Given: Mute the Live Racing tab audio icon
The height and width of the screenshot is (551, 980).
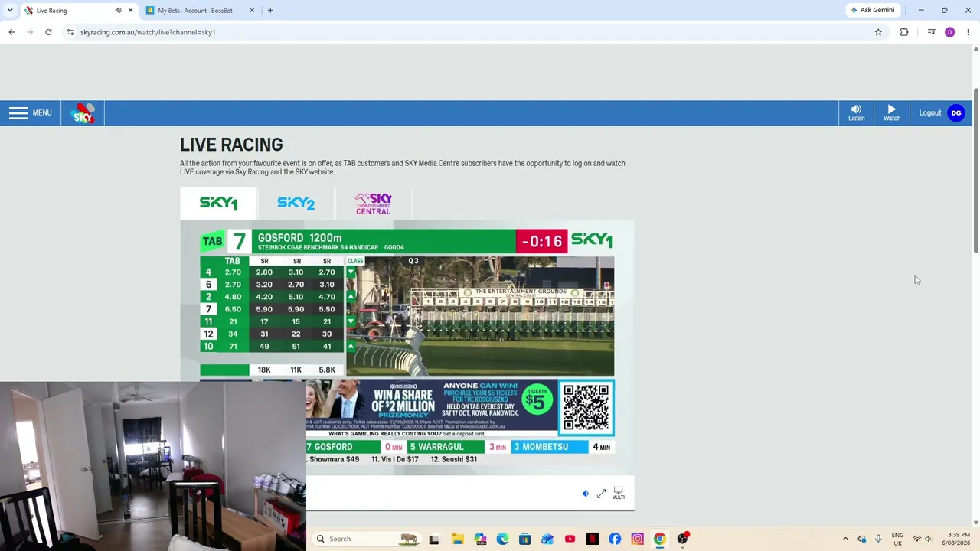Looking at the screenshot, I should click(x=118, y=10).
